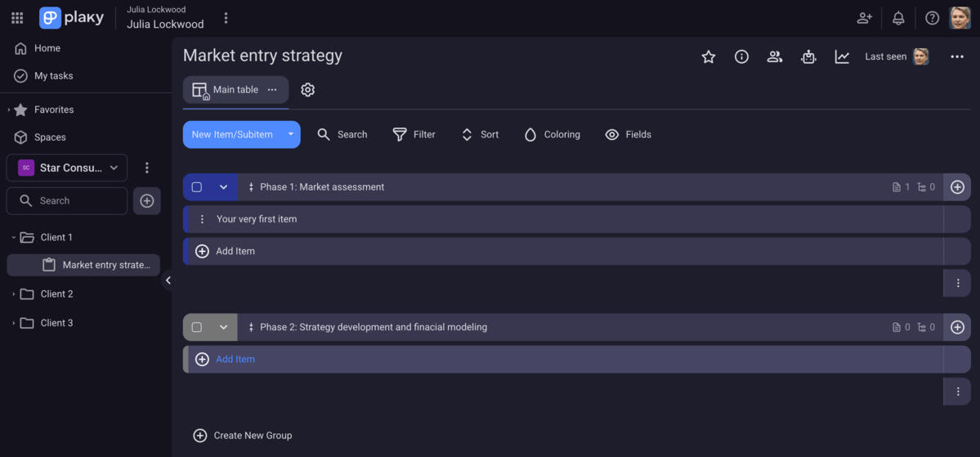Open board info icon
Viewport: 980px width, 457px height.
click(x=741, y=56)
